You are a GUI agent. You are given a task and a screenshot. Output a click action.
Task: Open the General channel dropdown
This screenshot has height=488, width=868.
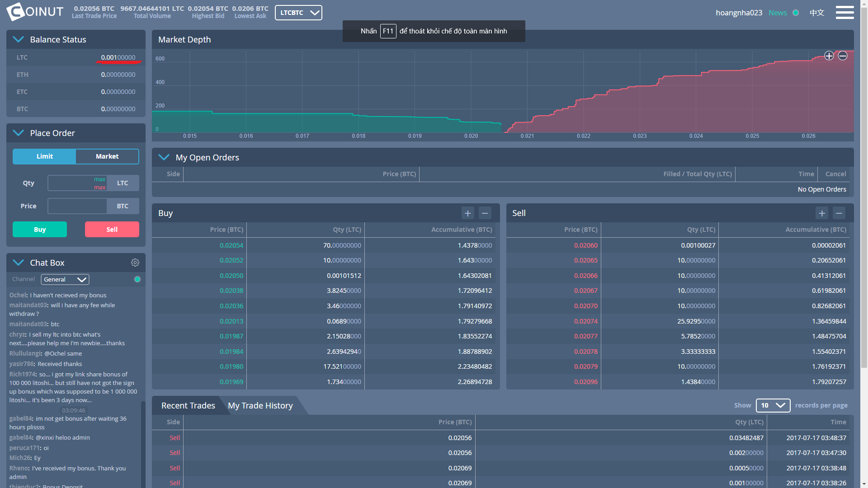click(65, 279)
